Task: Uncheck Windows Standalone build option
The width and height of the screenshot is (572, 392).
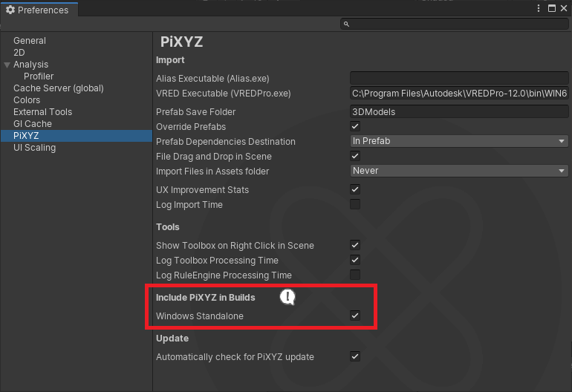Action: [x=355, y=316]
